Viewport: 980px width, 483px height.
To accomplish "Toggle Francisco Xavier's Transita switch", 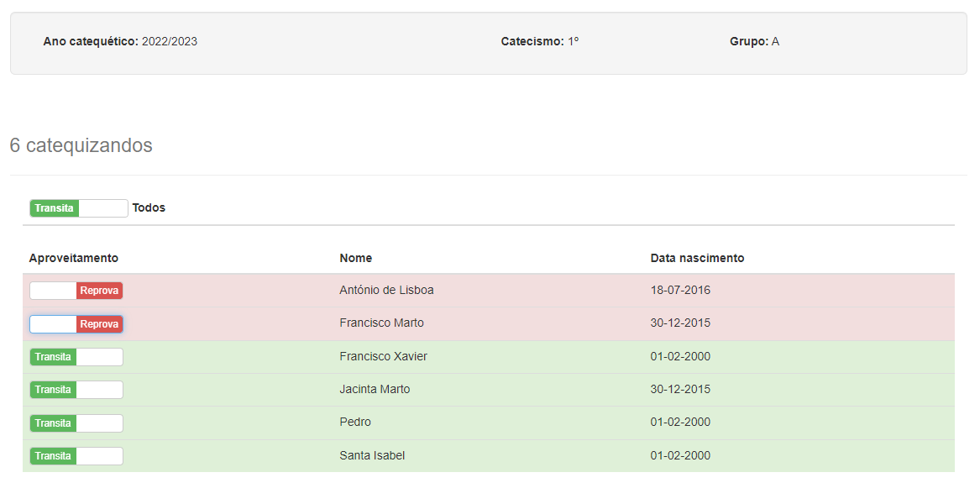I will [x=76, y=357].
